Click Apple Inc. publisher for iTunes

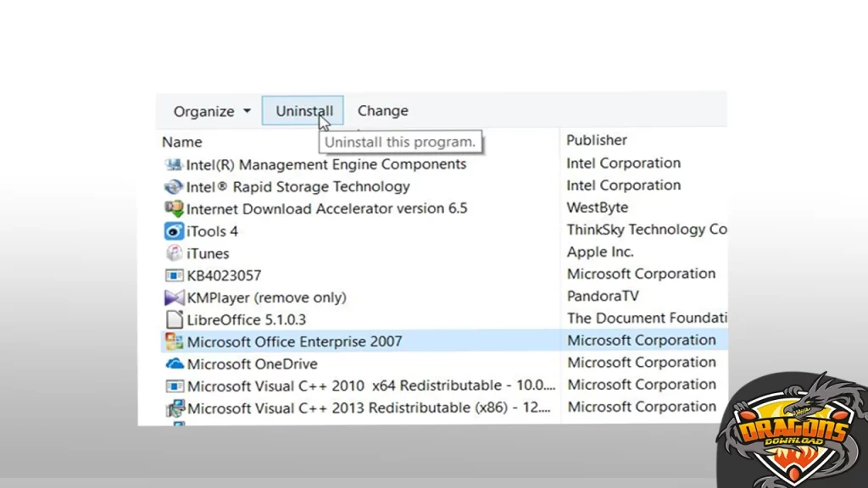[600, 252]
